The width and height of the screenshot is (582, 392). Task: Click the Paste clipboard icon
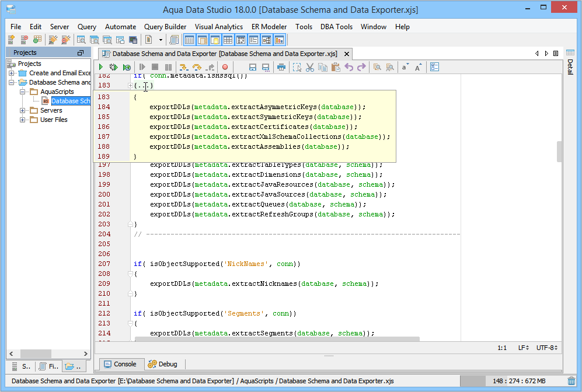(x=336, y=67)
